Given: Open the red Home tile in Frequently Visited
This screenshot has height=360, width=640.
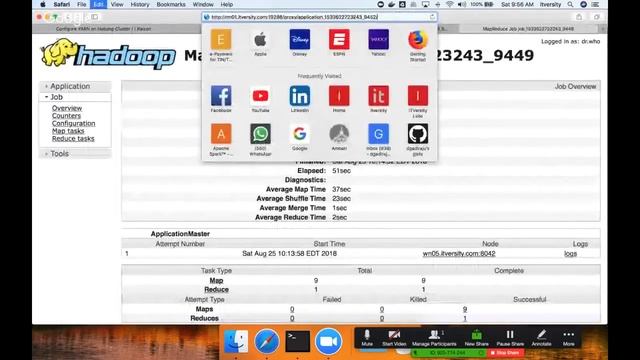Looking at the screenshot, I should 339,96.
